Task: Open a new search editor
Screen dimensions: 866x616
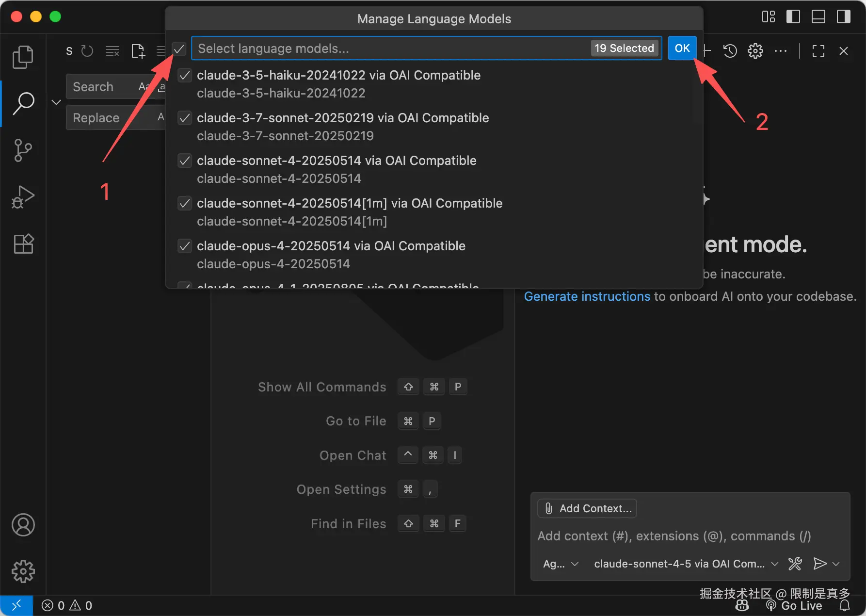Action: (x=138, y=51)
